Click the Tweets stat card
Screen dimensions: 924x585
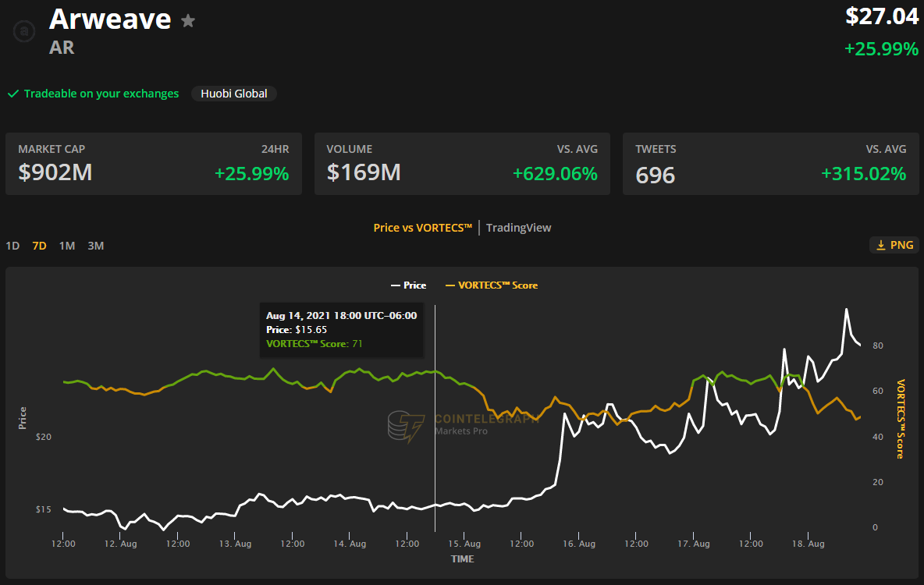(770, 164)
